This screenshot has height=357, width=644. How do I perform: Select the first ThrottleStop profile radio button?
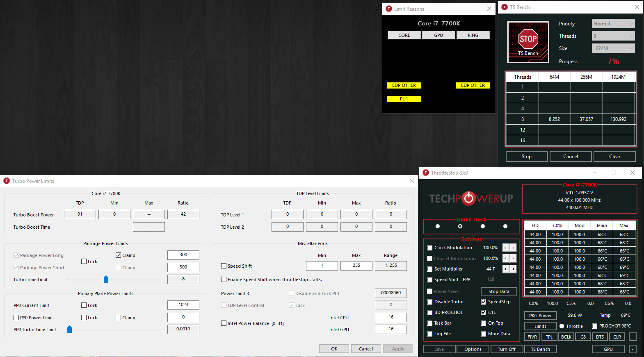438,226
